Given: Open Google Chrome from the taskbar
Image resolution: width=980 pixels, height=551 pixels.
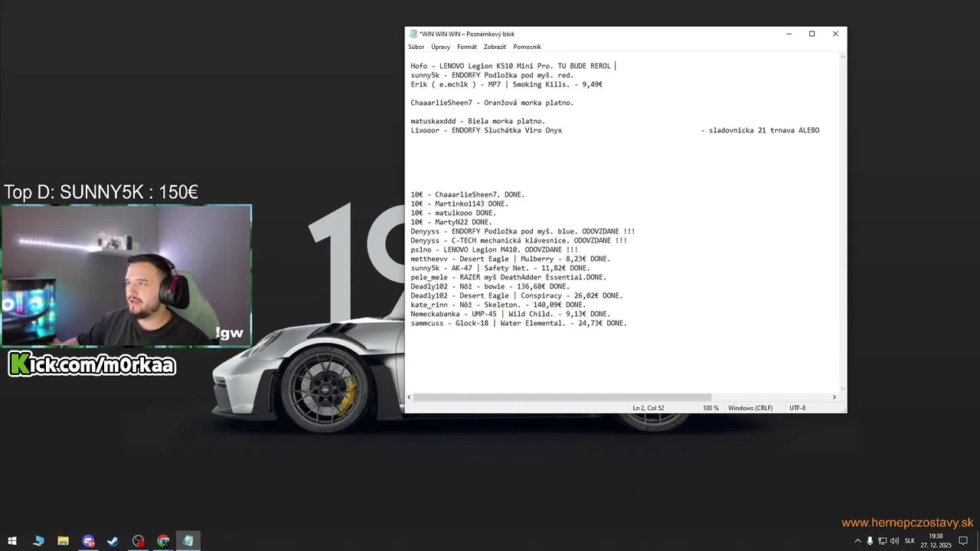Looking at the screenshot, I should [x=163, y=541].
